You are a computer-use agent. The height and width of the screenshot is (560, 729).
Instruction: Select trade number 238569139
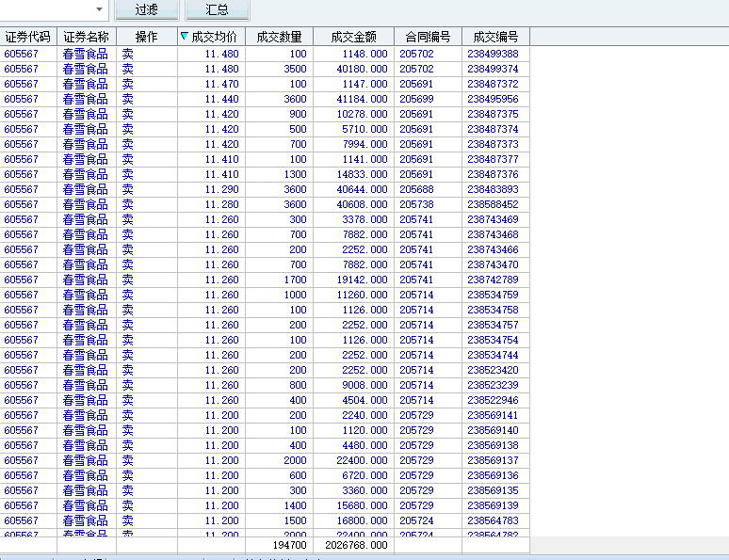493,505
